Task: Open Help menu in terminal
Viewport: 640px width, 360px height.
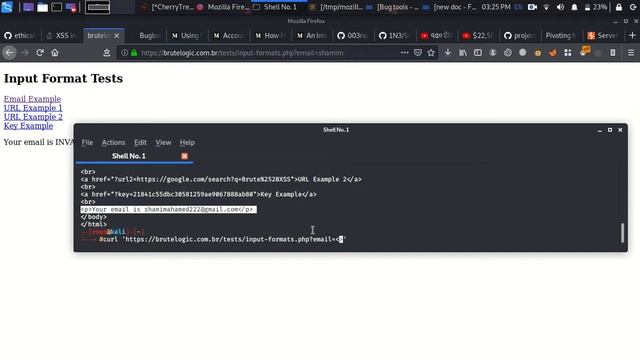Action: click(x=187, y=142)
